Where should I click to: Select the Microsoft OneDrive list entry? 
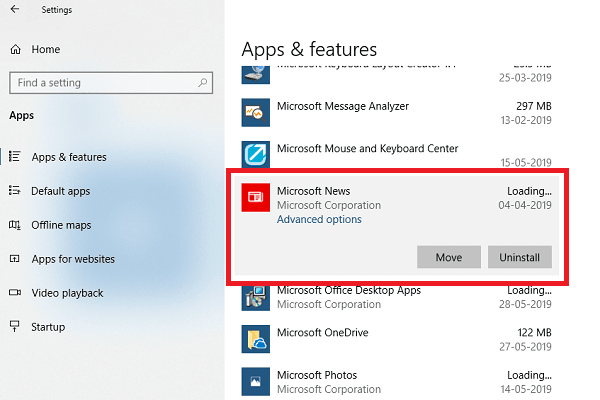coord(396,339)
